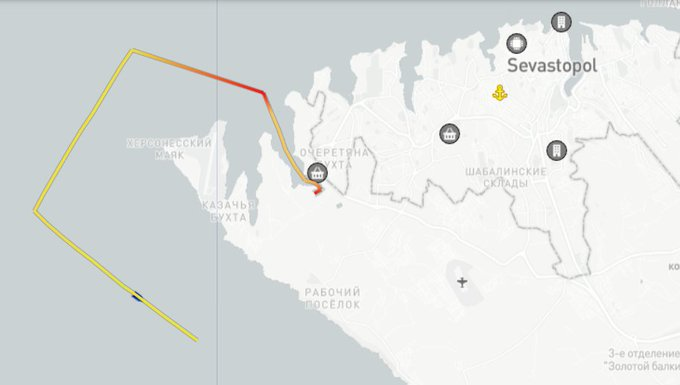680x385 pixels.
Task: Select the building icon east of Шабалинские склады
Action: tap(556, 150)
